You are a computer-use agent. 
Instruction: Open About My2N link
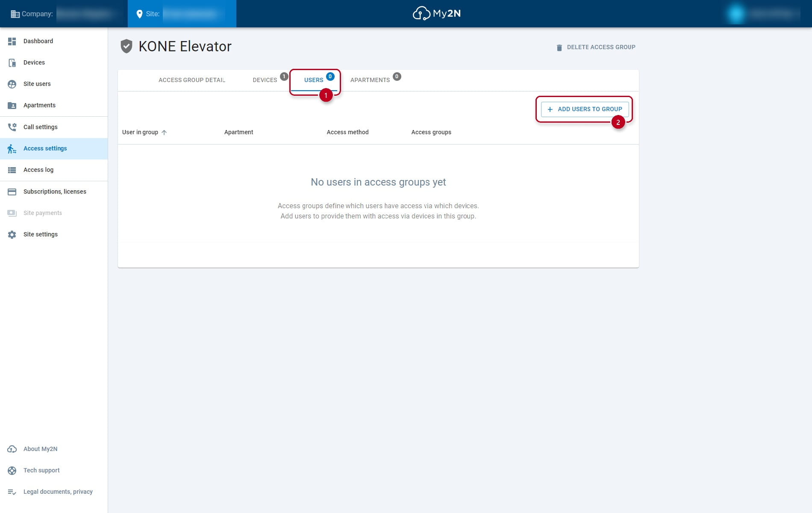(x=54, y=449)
